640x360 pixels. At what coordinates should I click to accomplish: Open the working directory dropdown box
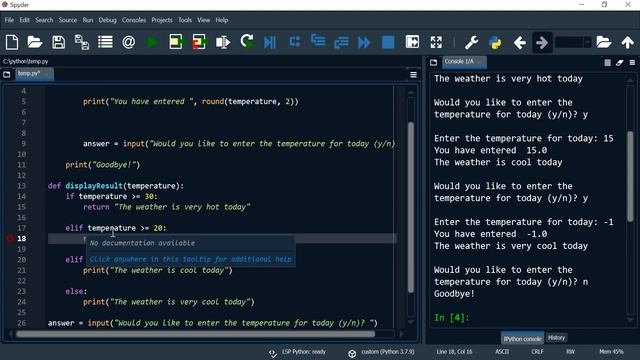(x=573, y=42)
